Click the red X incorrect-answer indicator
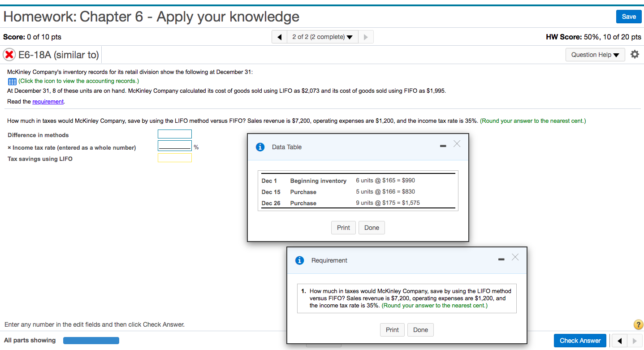 point(9,55)
